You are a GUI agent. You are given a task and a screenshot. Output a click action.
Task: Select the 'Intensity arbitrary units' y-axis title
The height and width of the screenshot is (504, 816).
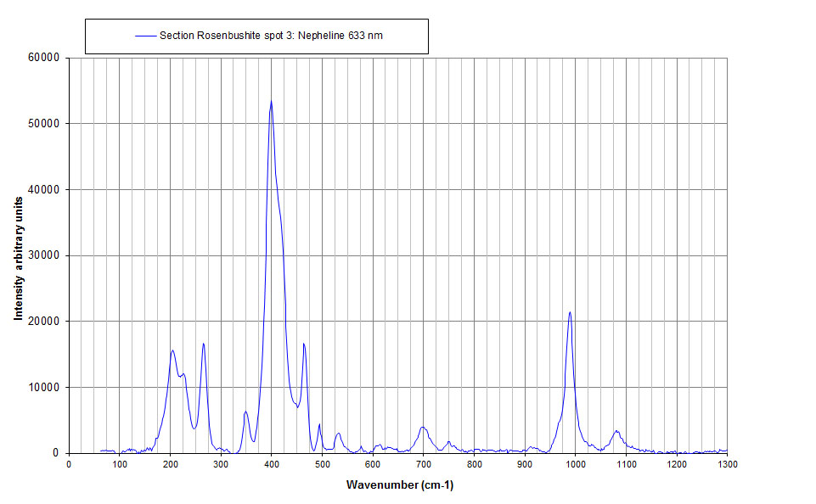(18, 255)
